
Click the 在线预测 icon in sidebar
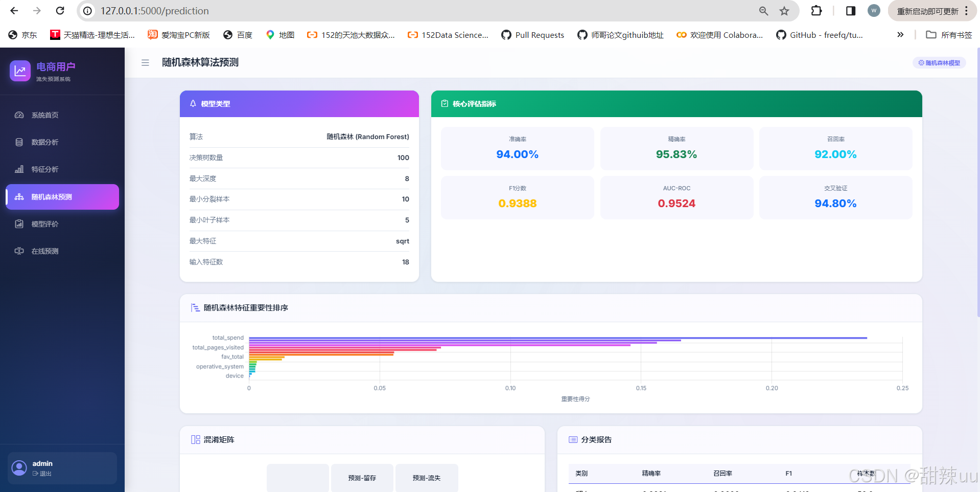coord(19,251)
